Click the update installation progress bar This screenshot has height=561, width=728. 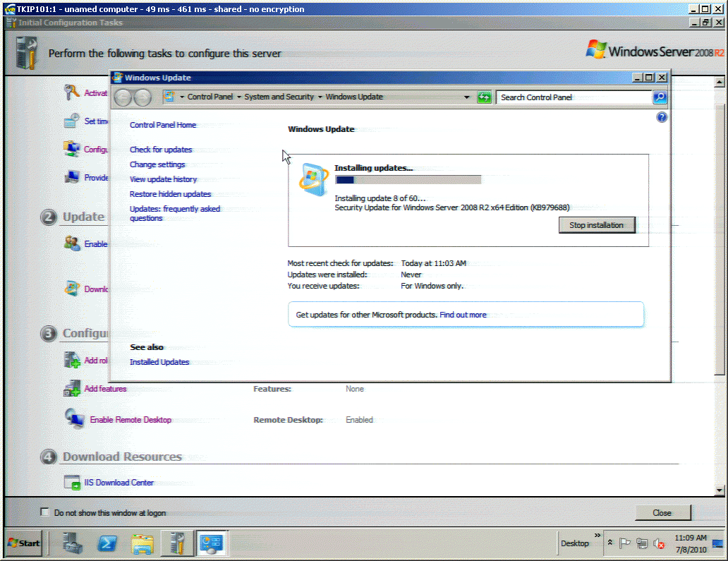click(408, 180)
